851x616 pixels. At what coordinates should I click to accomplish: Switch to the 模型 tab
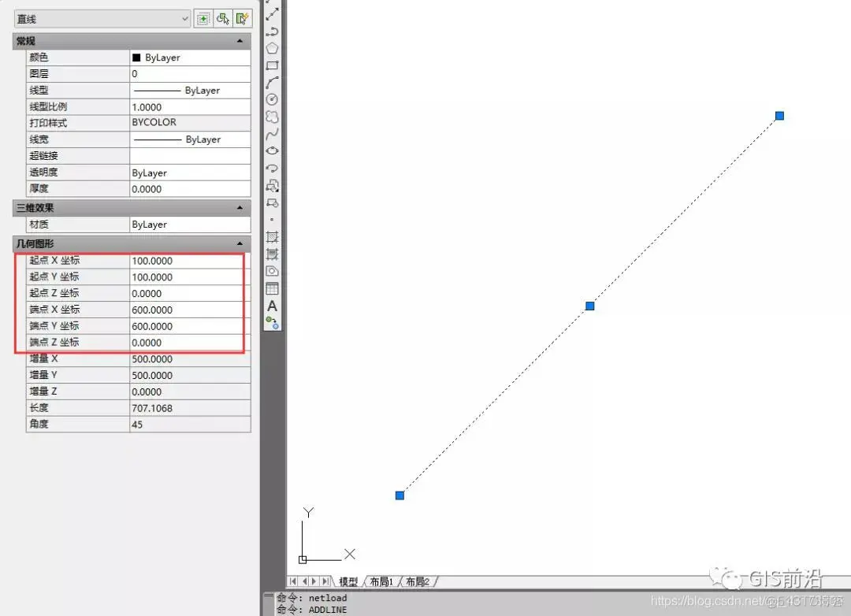pyautogui.click(x=348, y=582)
